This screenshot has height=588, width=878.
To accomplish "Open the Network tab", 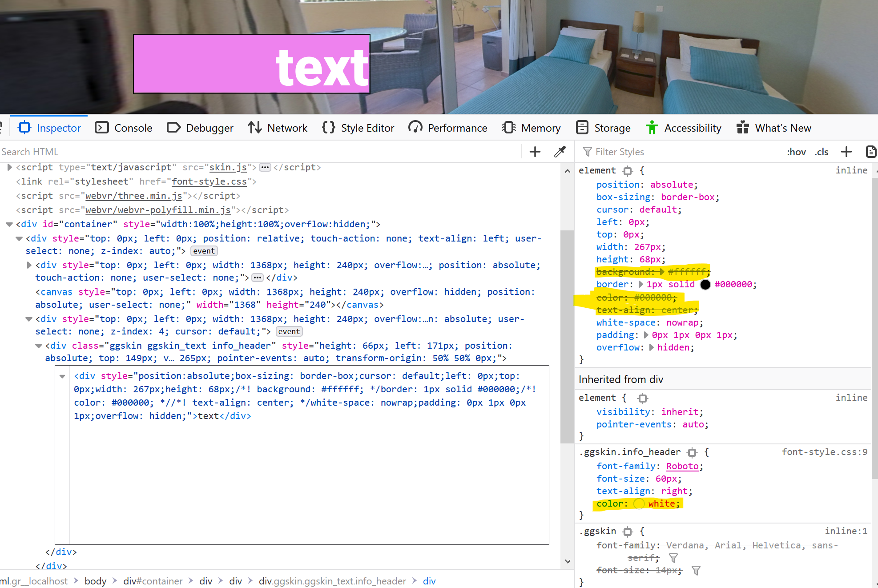I will pos(278,128).
